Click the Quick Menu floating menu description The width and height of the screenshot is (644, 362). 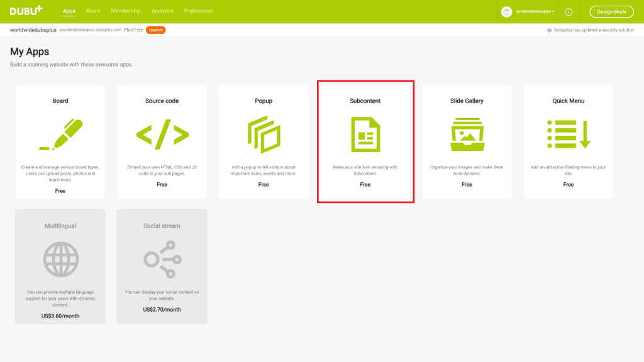point(569,170)
